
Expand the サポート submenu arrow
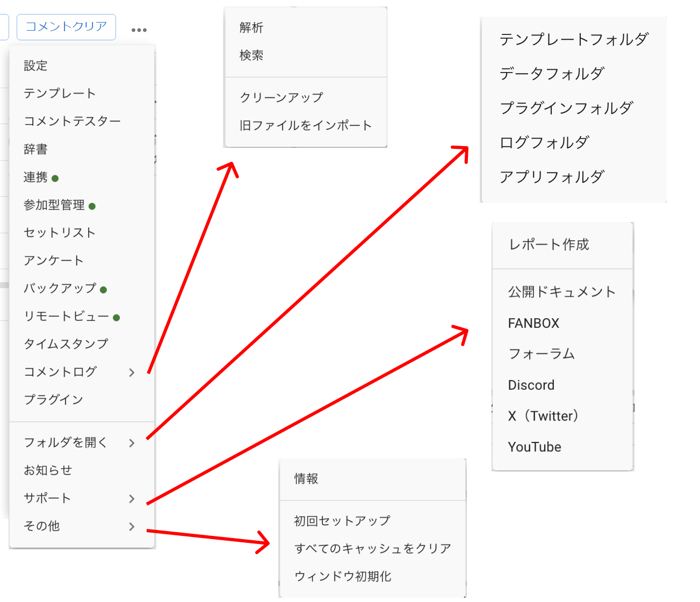[x=132, y=499]
